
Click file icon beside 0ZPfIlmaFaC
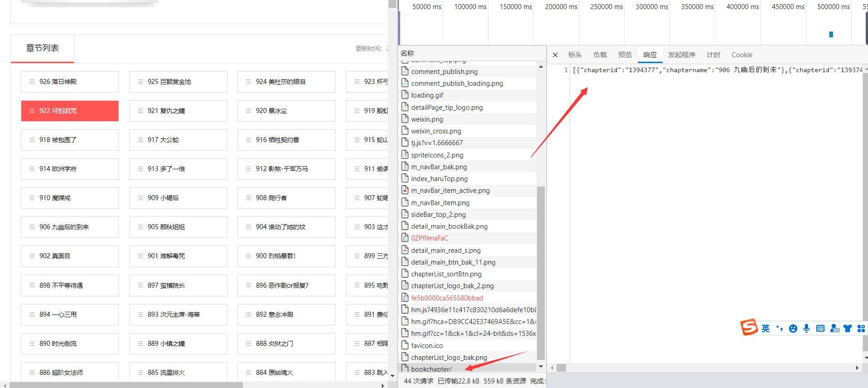point(405,237)
